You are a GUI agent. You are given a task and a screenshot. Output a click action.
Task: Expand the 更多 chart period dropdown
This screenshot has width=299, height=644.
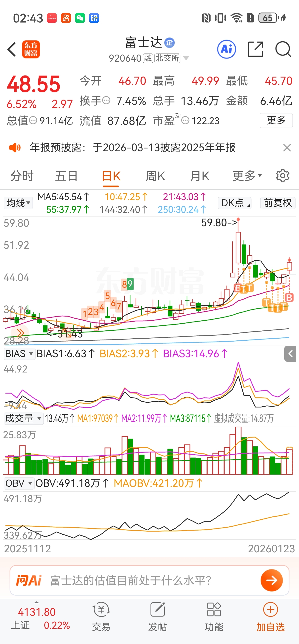247,176
